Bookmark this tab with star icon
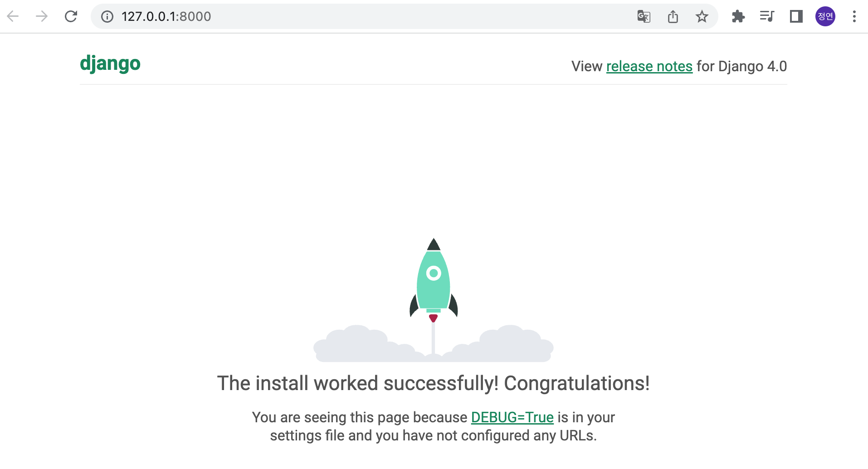Image resolution: width=868 pixels, height=469 pixels. [702, 17]
